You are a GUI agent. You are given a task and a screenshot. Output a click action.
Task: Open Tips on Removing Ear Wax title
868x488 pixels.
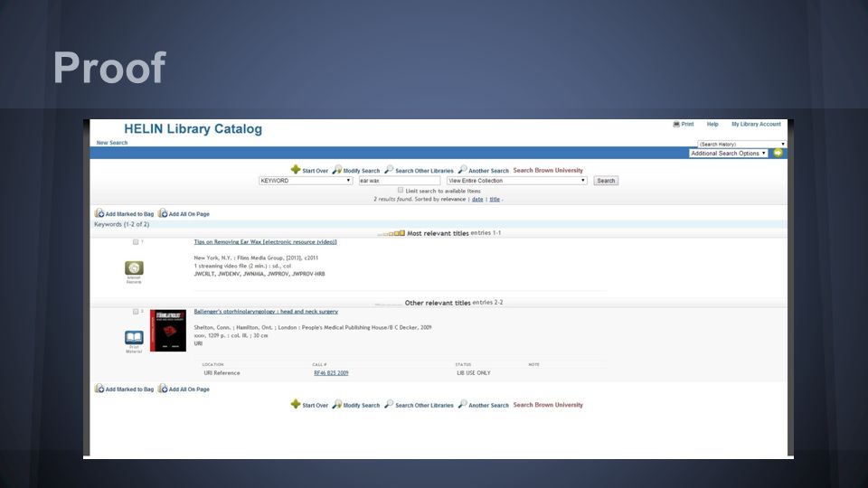coord(265,242)
